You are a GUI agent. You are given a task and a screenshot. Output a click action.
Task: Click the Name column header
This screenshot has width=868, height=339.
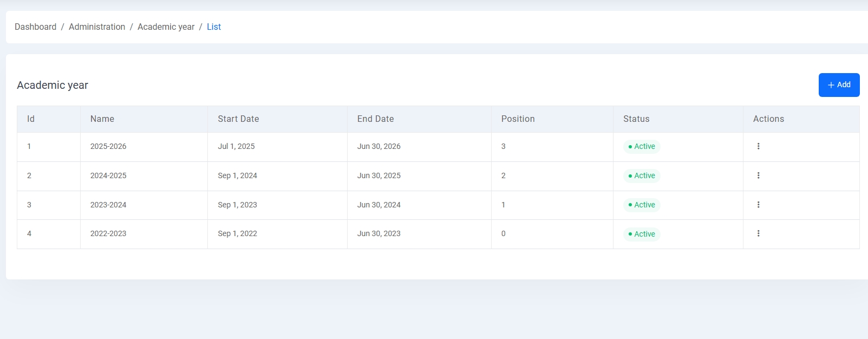click(x=102, y=119)
